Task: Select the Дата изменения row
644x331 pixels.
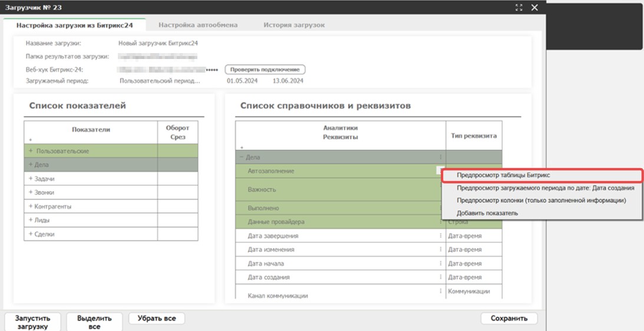Action: click(341, 250)
